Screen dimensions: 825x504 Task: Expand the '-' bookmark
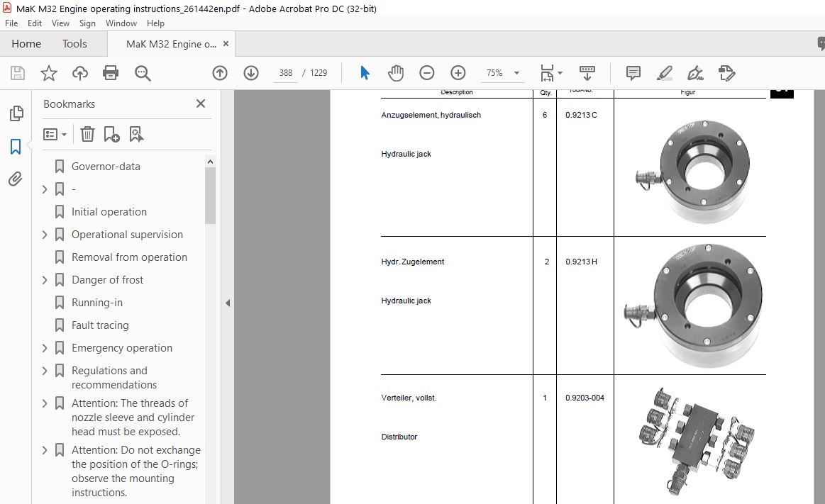[45, 189]
